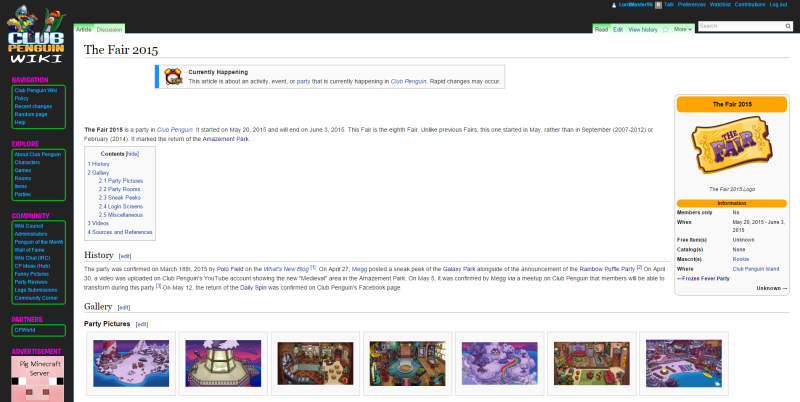Open the Watchlist link
This screenshot has height=402, width=800.
point(720,5)
